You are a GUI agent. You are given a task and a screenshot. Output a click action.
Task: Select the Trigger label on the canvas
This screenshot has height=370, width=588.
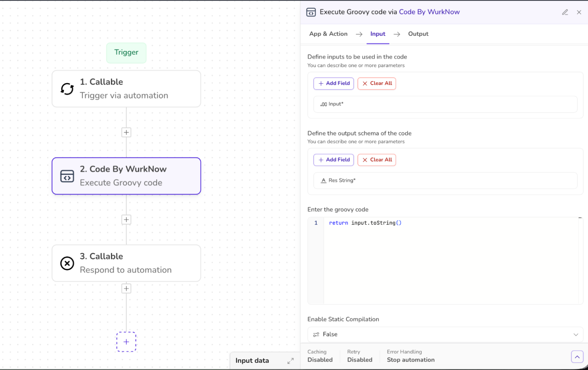126,53
